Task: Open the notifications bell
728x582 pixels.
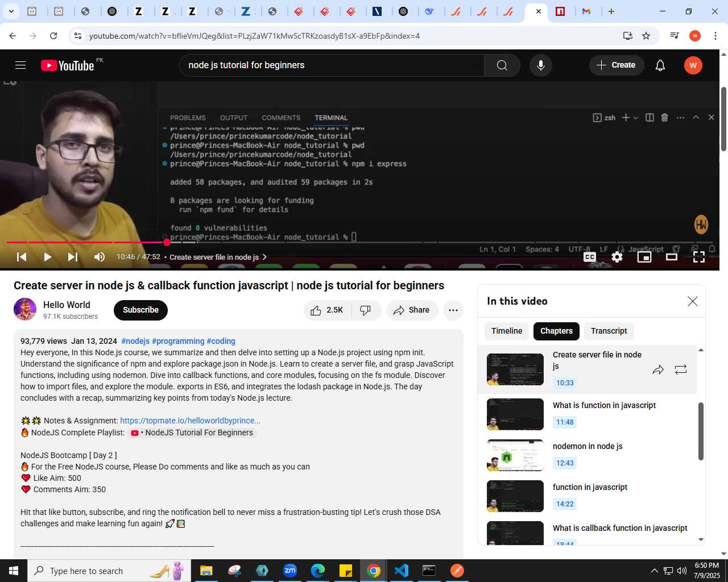Action: [660, 65]
